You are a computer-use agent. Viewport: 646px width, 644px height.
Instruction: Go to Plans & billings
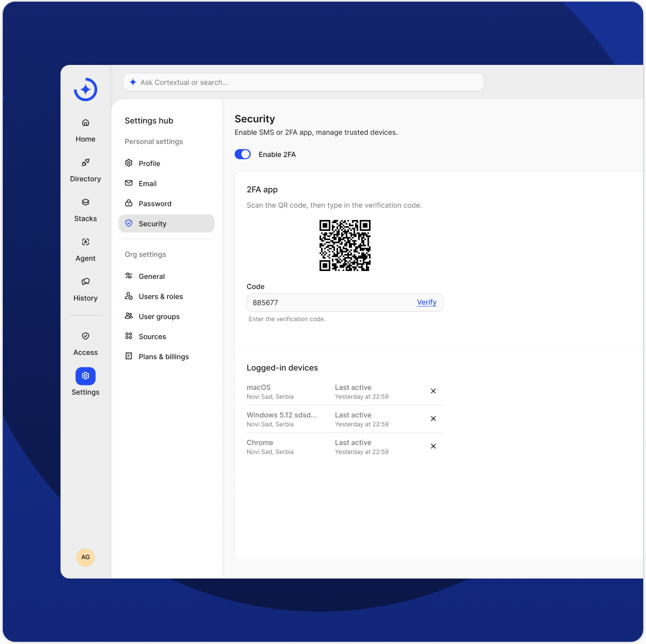point(163,357)
